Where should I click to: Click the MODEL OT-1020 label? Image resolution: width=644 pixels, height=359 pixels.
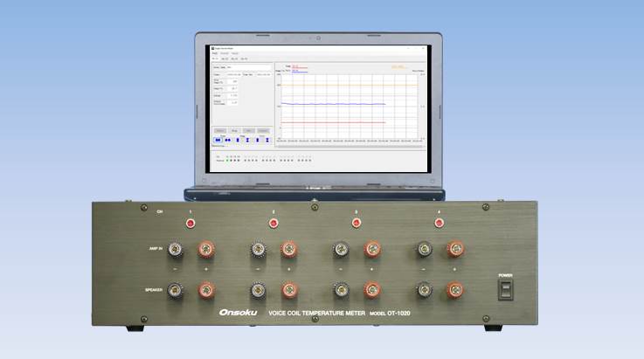tap(390, 313)
